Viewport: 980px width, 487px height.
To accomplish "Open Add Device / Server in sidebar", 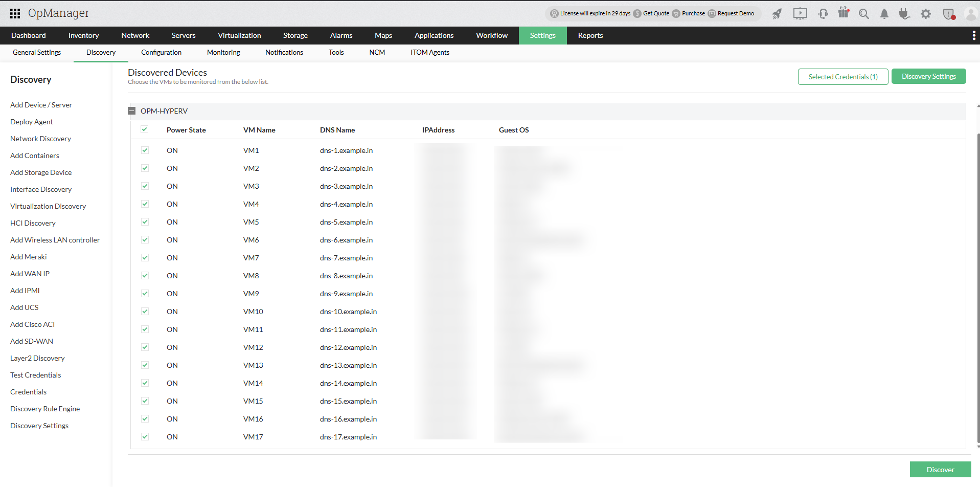I will click(x=41, y=105).
